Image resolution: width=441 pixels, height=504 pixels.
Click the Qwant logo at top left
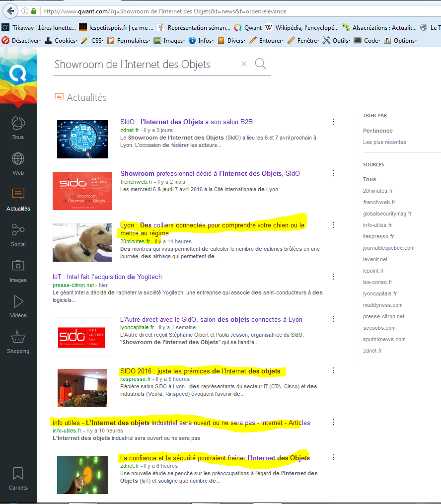[x=18, y=74]
